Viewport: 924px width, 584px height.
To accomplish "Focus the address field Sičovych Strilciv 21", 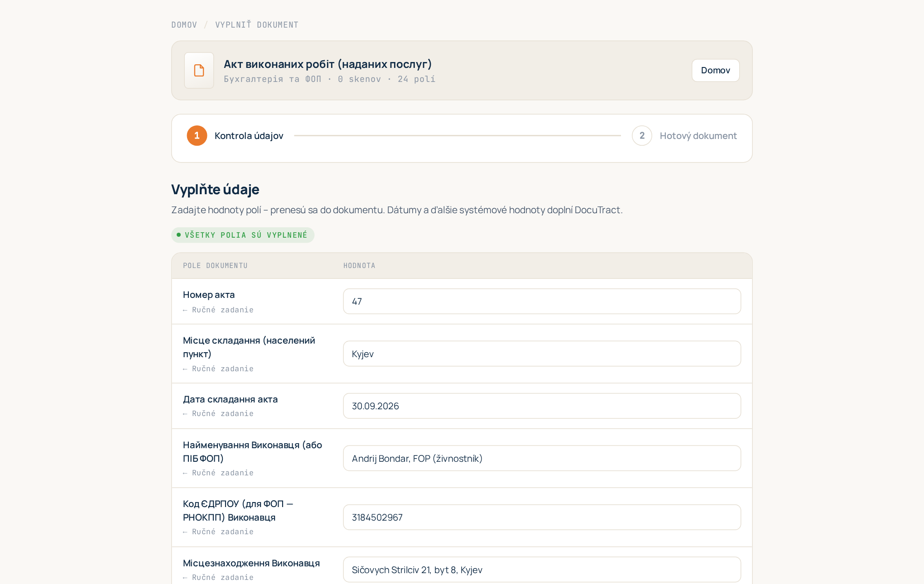I will (x=542, y=570).
